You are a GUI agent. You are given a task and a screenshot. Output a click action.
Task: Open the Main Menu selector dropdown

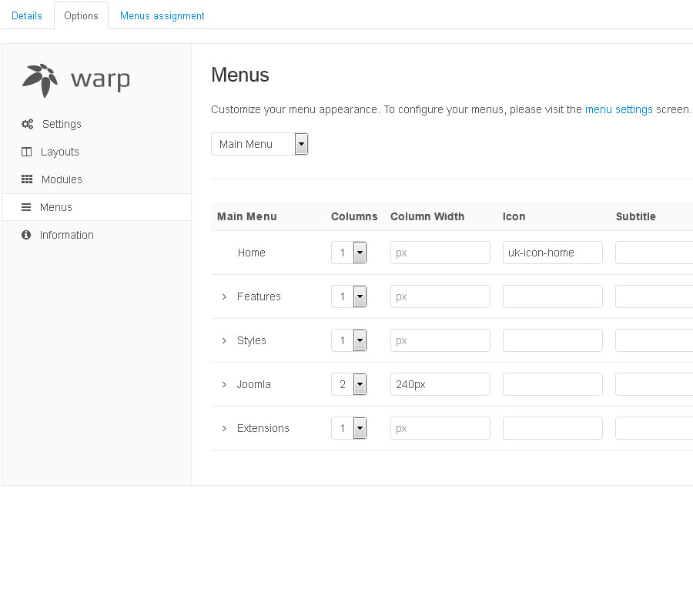pos(259,144)
